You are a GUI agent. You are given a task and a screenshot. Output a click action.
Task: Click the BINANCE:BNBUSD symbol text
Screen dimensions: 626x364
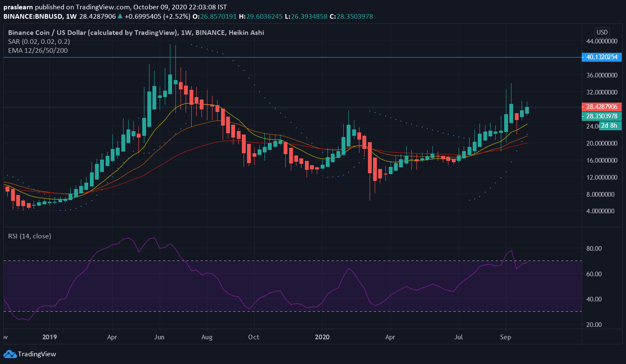point(33,16)
